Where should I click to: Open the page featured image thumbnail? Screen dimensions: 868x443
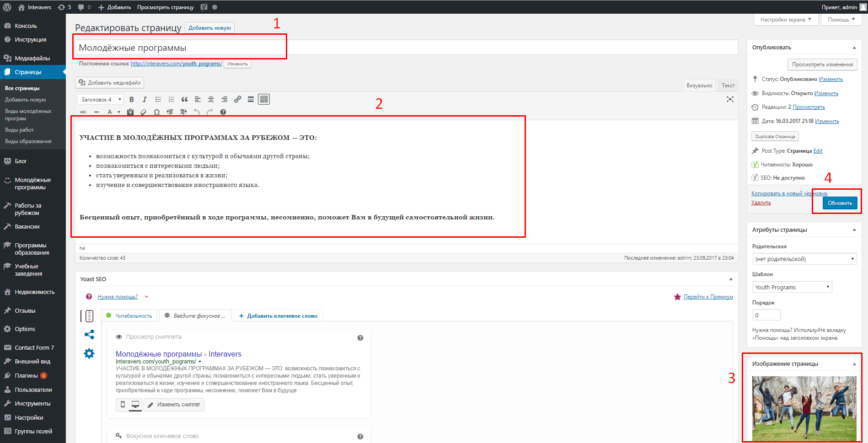(804, 408)
